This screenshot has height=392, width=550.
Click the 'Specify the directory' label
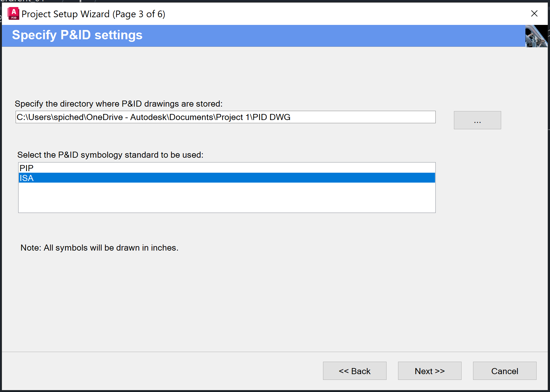[x=118, y=104]
